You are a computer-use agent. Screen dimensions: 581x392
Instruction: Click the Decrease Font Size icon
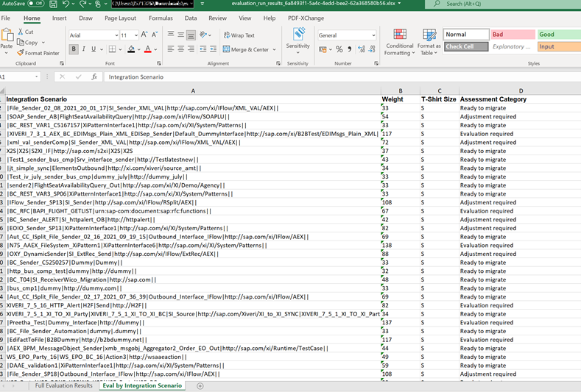pyautogui.click(x=155, y=35)
